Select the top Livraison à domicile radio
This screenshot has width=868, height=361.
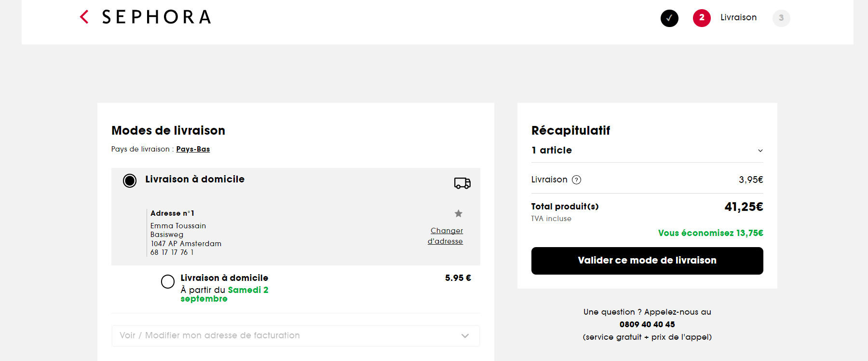(130, 180)
